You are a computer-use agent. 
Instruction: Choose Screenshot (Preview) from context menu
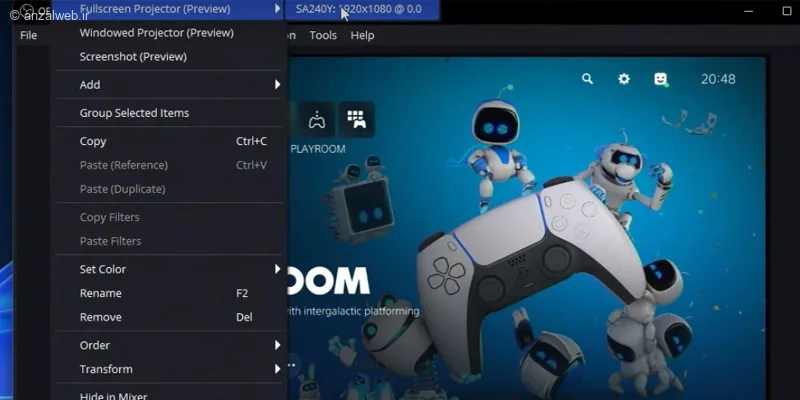click(133, 57)
